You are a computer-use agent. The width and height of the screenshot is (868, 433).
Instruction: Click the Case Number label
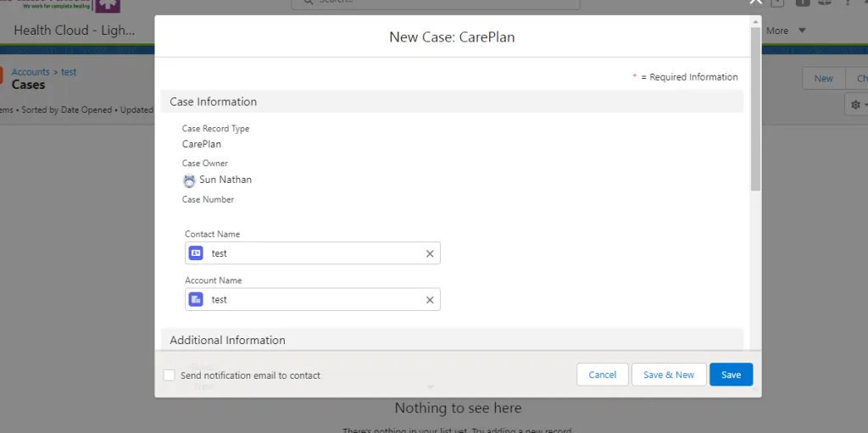209,199
